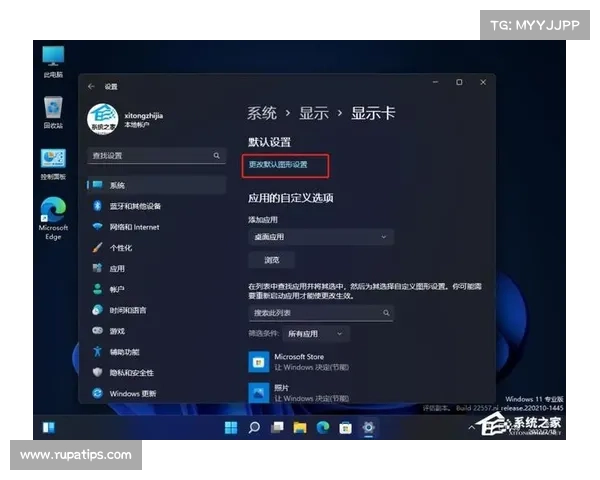Open Edge from the taskbar

[x=323, y=428]
